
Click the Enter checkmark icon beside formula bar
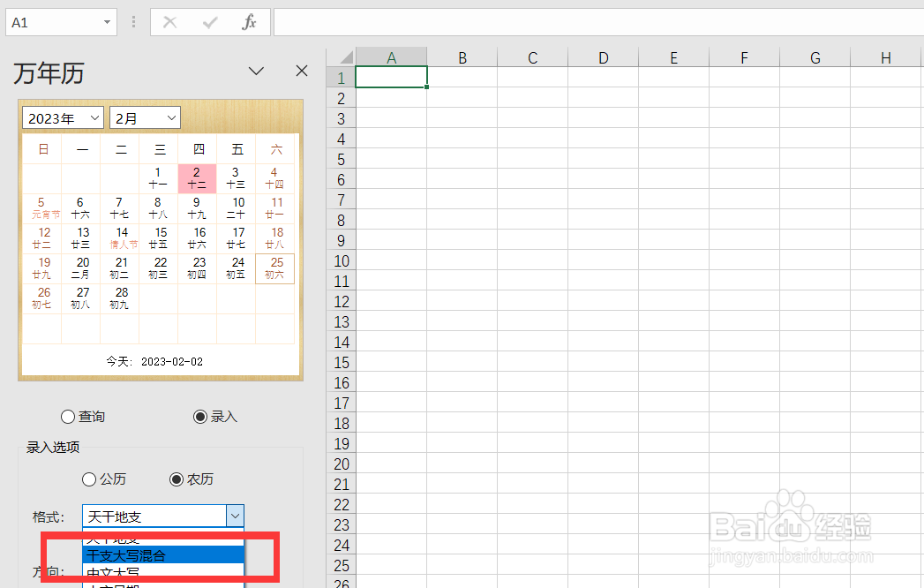coord(209,22)
